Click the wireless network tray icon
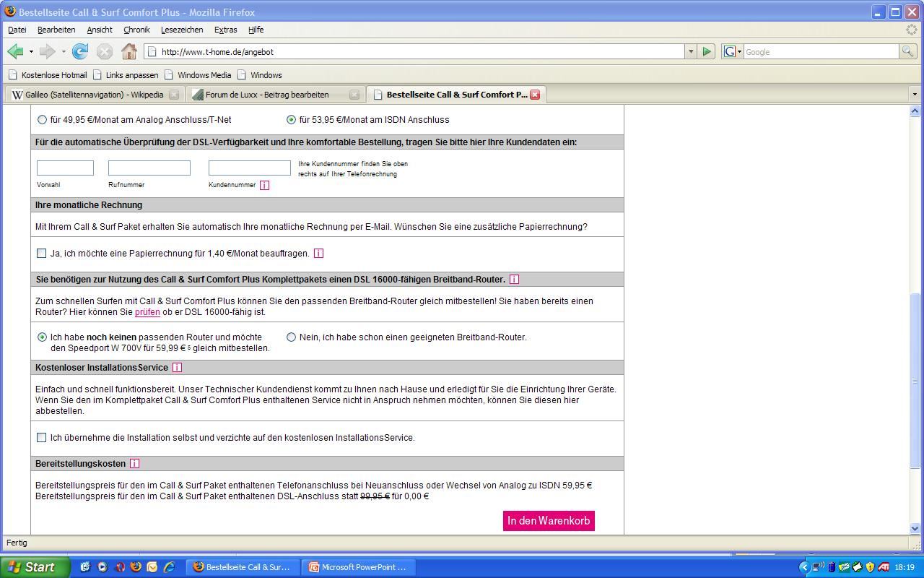Screen dimensions: 924x578 click(819, 567)
